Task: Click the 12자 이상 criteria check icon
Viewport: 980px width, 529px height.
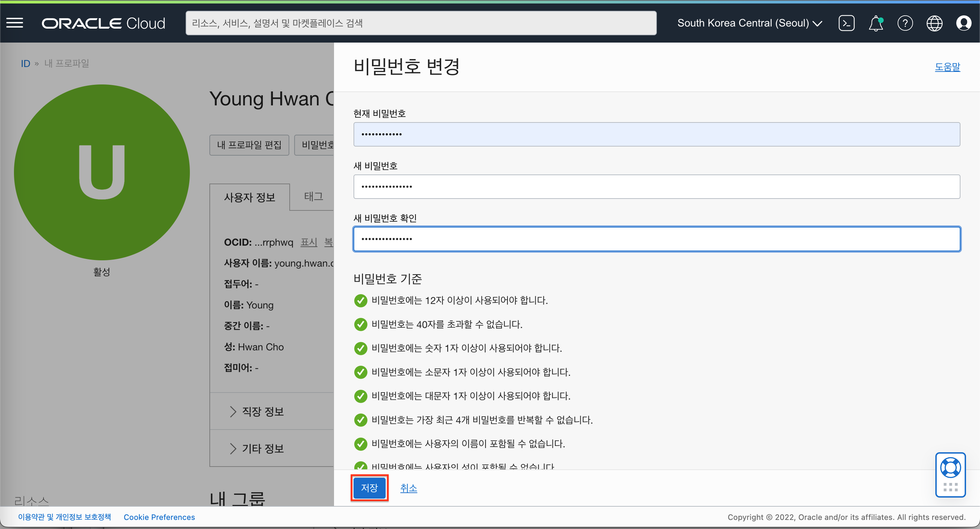Action: (360, 300)
